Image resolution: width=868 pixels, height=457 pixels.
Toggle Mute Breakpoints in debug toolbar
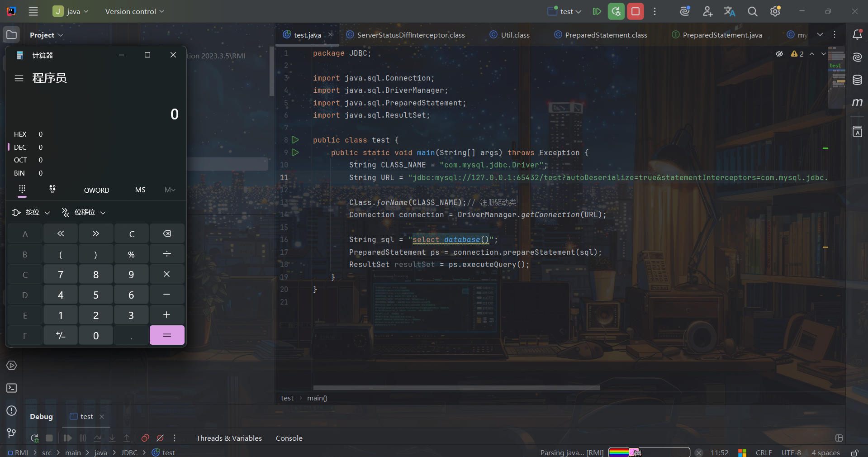click(160, 438)
